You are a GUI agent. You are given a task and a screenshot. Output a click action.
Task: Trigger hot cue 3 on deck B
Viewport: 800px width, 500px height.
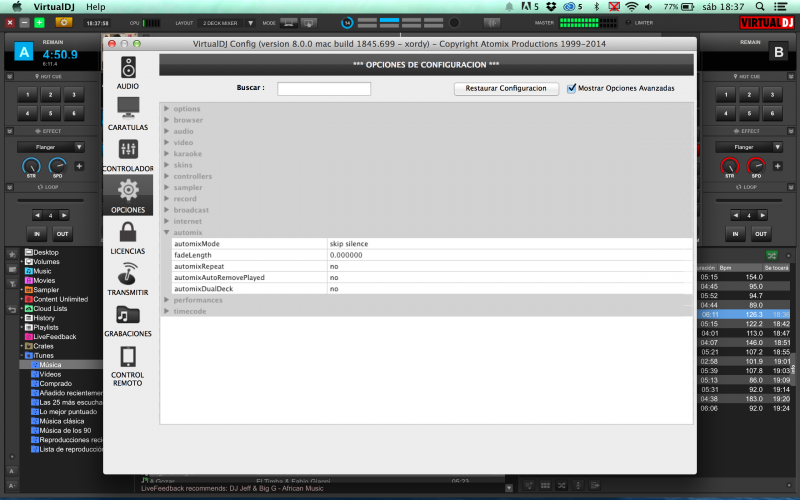coord(772,94)
